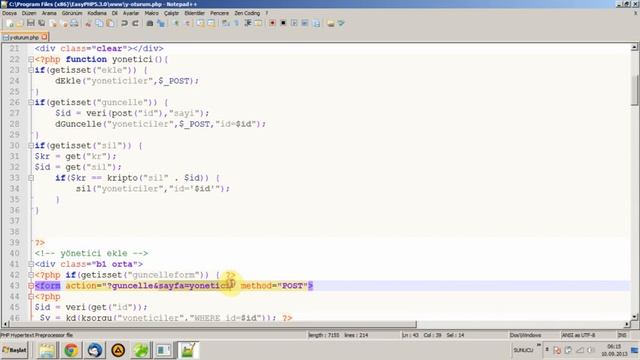Open the Kodlama menu
This screenshot has width=640, height=360.
coord(97,13)
